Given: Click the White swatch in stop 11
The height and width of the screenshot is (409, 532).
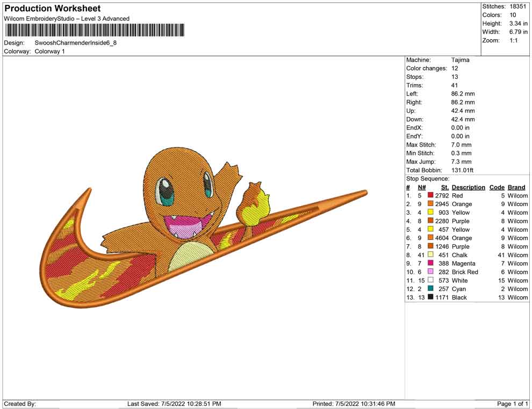Looking at the screenshot, I should (430, 280).
